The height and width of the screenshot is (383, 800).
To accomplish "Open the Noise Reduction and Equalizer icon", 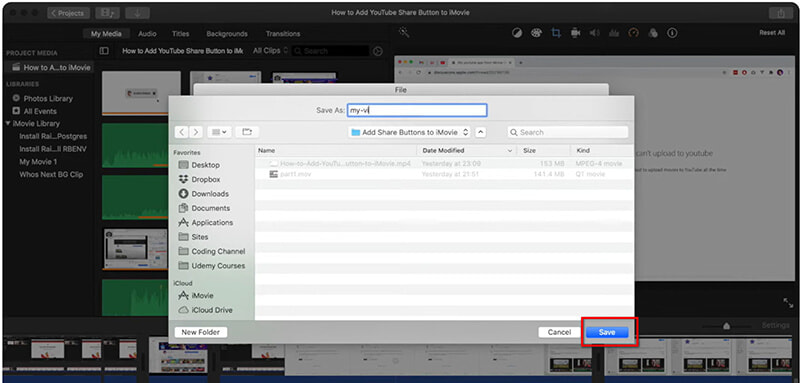I will [x=614, y=33].
